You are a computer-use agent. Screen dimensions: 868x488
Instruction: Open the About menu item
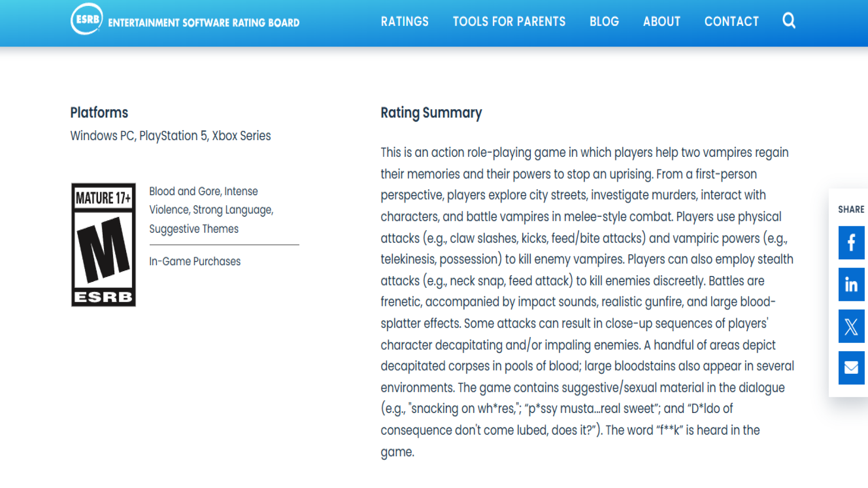pyautogui.click(x=661, y=21)
